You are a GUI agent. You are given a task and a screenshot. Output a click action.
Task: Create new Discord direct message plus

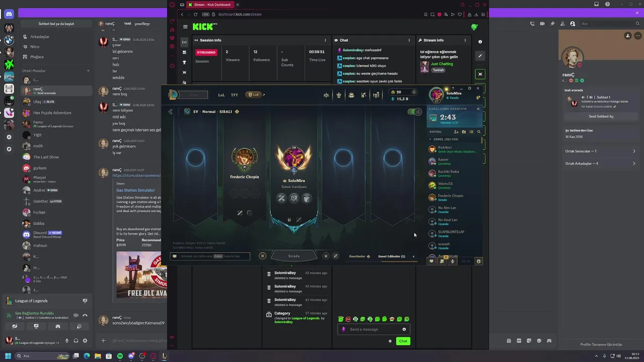88,71
